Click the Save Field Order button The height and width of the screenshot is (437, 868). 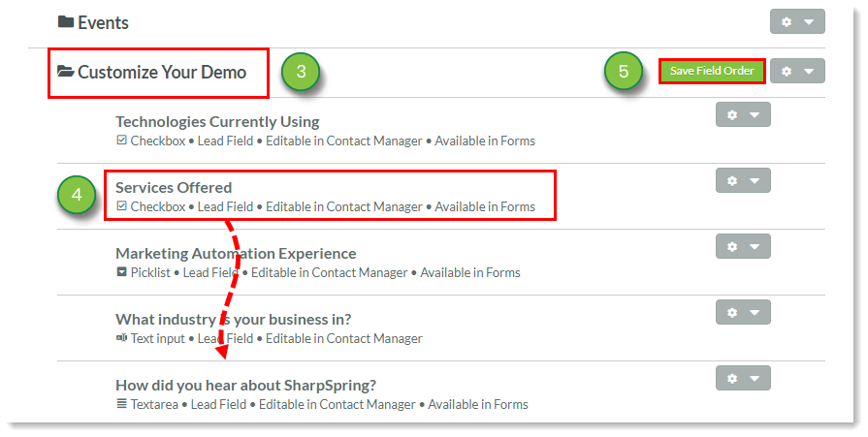pos(712,71)
